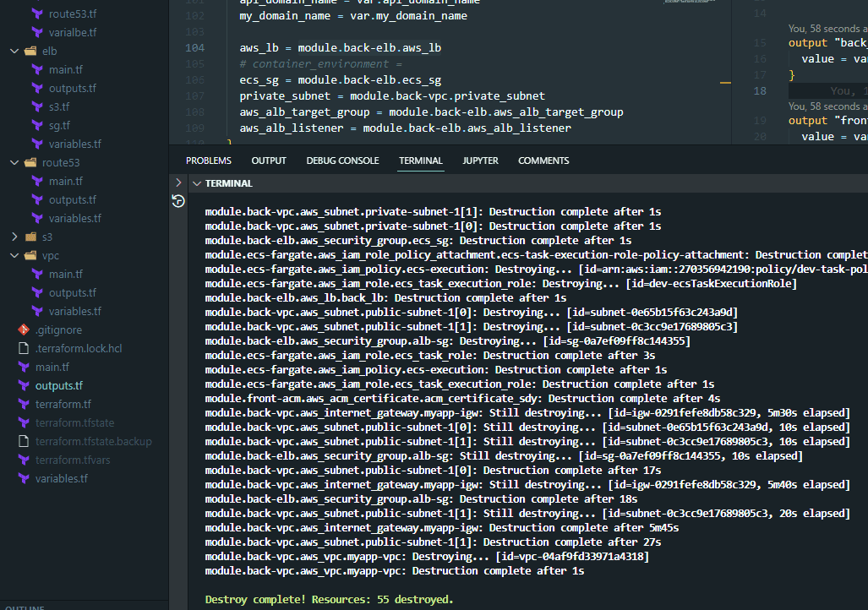Expand the collapsed s3 folder

point(14,237)
